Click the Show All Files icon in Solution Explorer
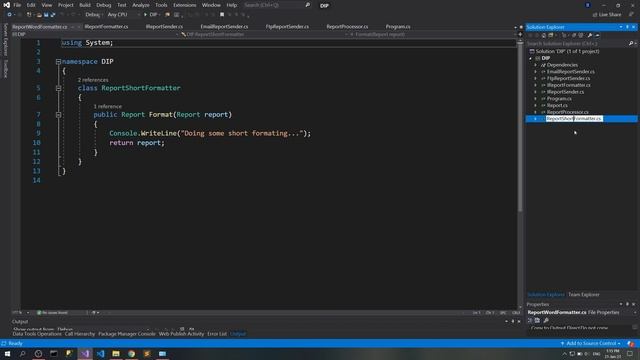Image resolution: width=640 pixels, height=360 pixels. [581, 36]
